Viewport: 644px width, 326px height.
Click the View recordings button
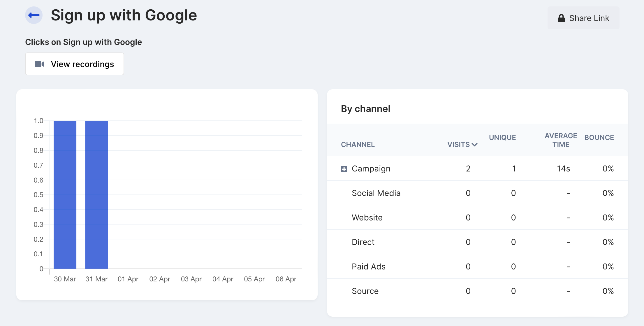[74, 64]
